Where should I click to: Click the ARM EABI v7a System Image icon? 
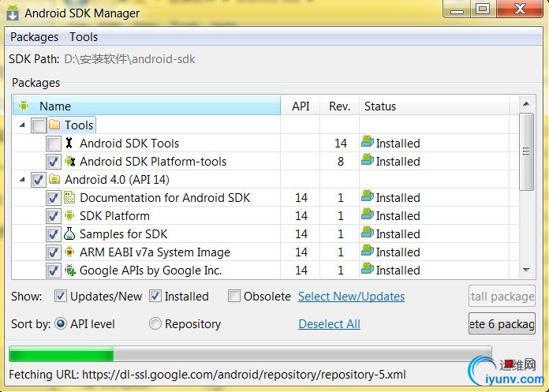coord(69,252)
